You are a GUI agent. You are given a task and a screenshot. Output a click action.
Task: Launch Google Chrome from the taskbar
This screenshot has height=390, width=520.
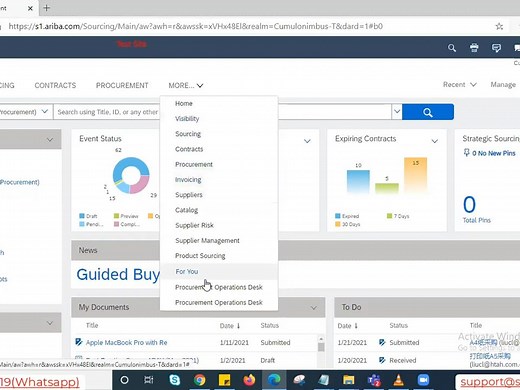click(x=199, y=380)
